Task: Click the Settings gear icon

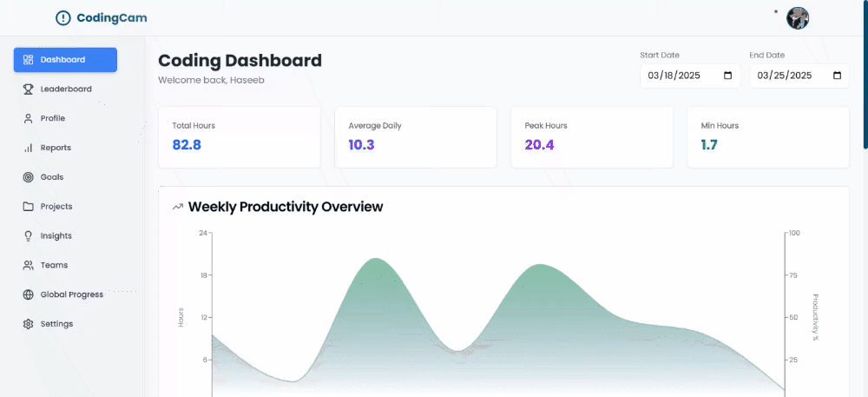Action: (x=29, y=324)
